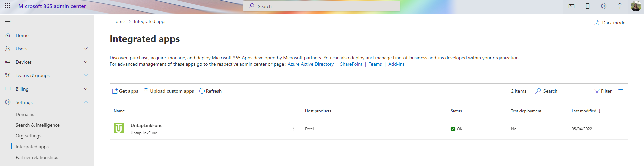Open the SharePoint link
This screenshot has height=166, width=644.
coord(351,64)
